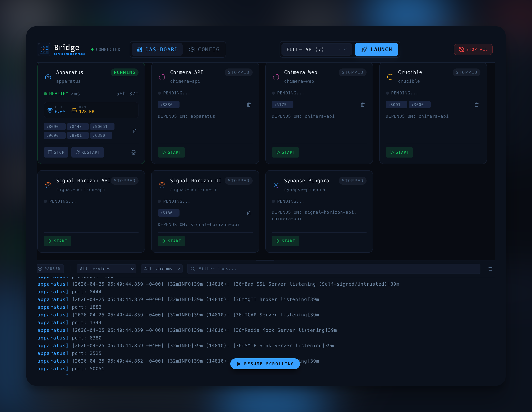Viewport: 532px width, 412px height.
Task: Open the All streams dropdown
Action: tap(161, 269)
